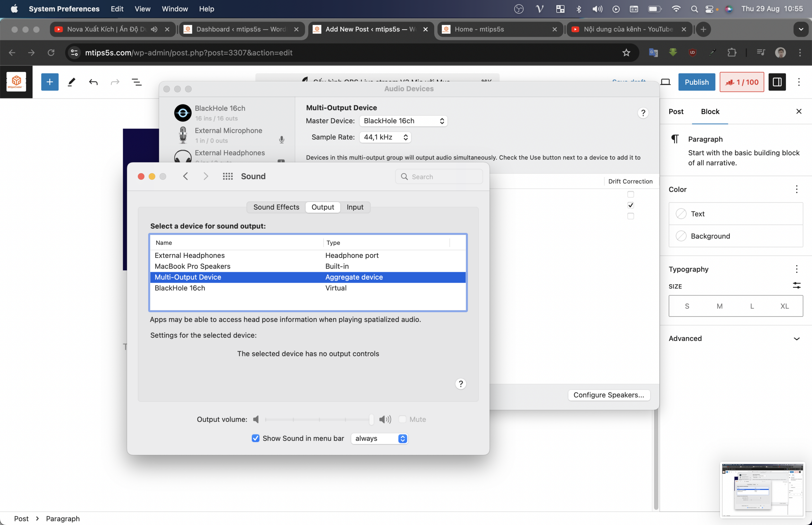This screenshot has height=525, width=812.
Task: Switch to the Sound Effects tab
Action: (x=276, y=207)
